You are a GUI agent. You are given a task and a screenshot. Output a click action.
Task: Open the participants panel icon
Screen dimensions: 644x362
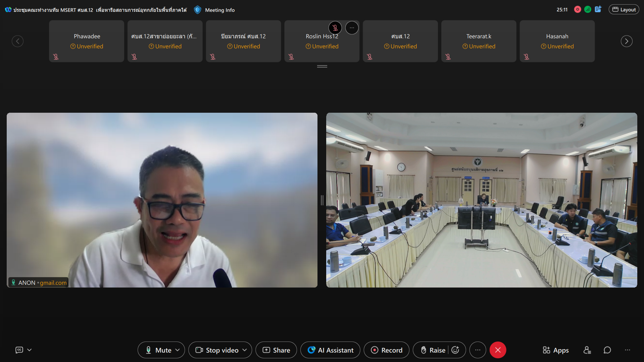pos(587,350)
